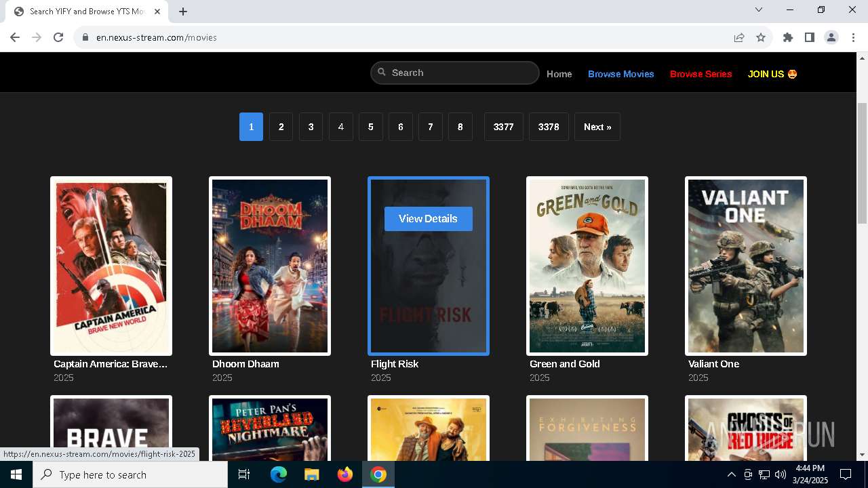The width and height of the screenshot is (868, 488).
Task: Open Chrome three-dot menu
Action: [x=853, y=37]
